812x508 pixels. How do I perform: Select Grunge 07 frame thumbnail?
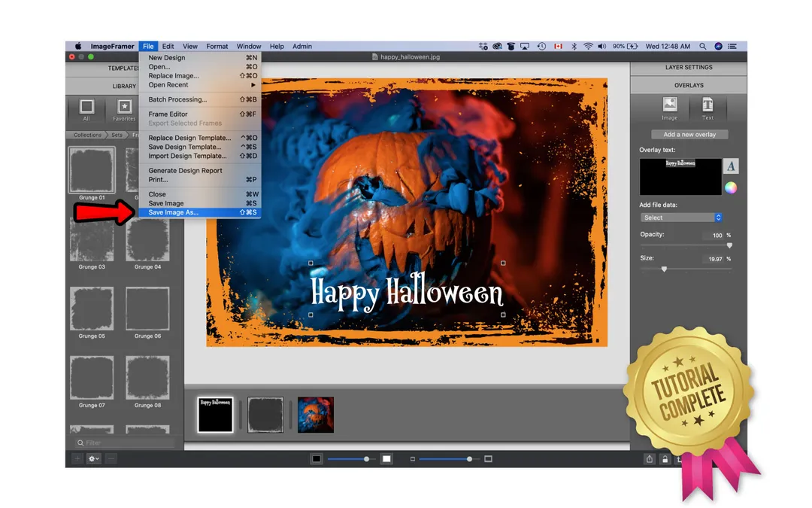click(x=92, y=378)
